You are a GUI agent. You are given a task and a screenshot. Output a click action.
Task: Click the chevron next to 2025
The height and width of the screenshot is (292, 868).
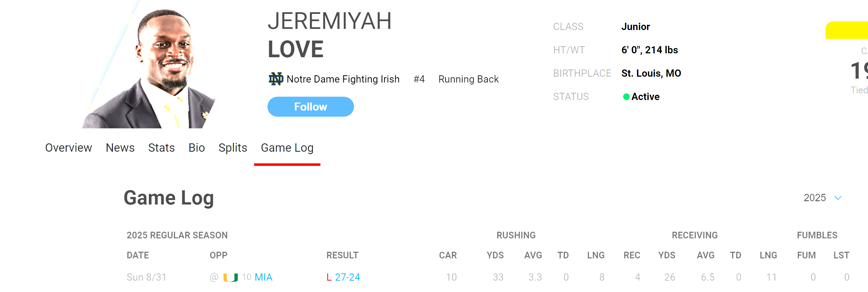coord(838,198)
